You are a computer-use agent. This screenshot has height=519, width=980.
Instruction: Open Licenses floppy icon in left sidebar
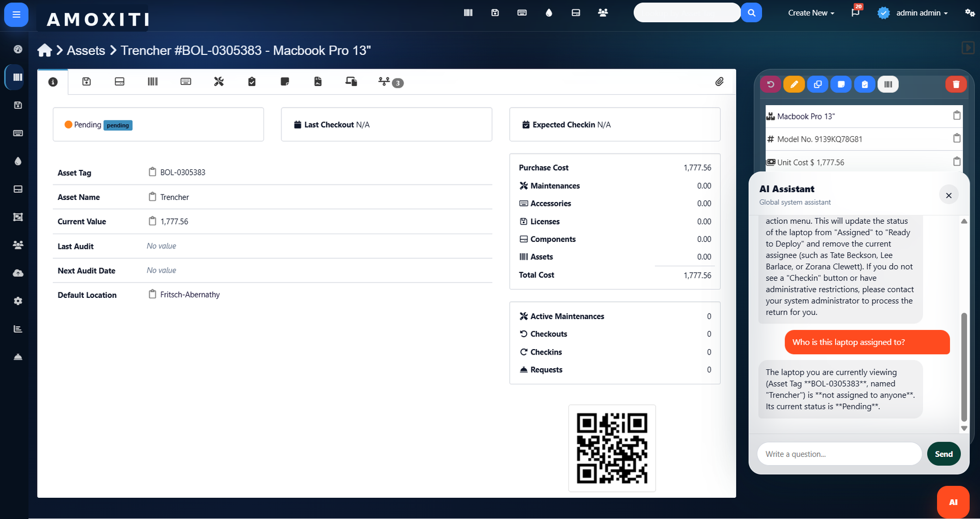tap(18, 105)
